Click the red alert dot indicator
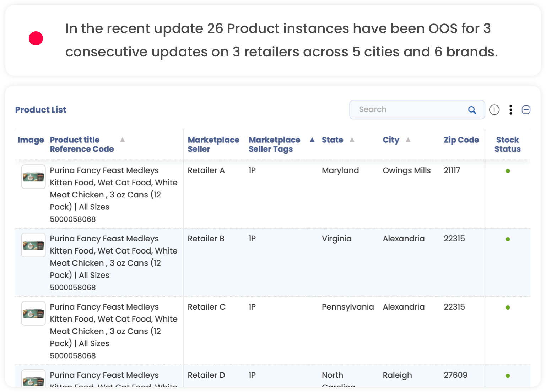The height and width of the screenshot is (392, 546). 36,38
